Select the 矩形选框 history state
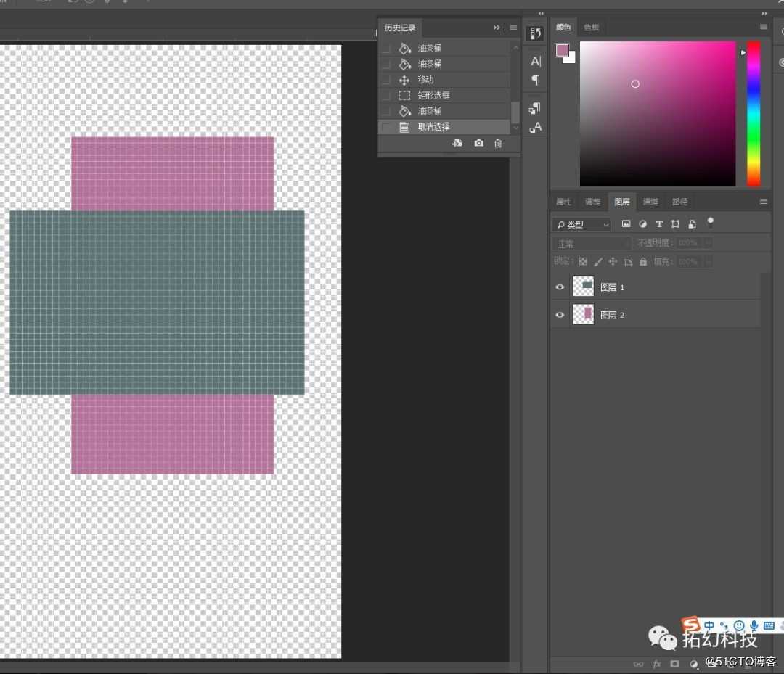 (433, 95)
